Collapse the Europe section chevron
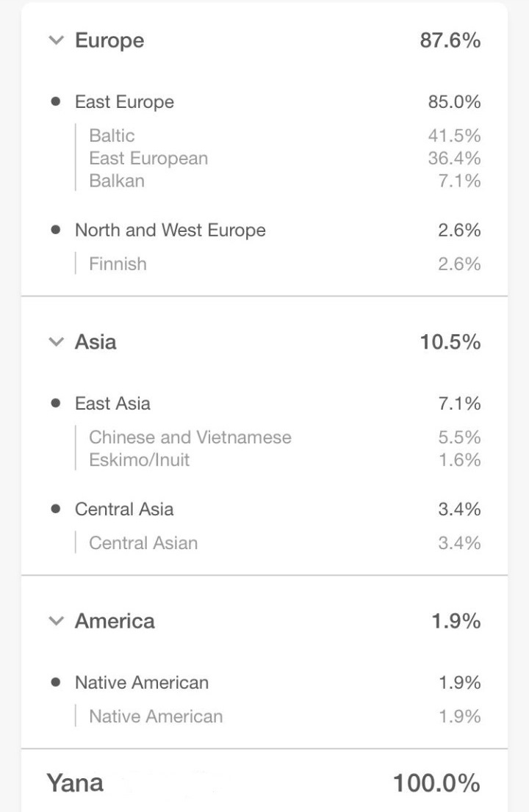 (56, 40)
